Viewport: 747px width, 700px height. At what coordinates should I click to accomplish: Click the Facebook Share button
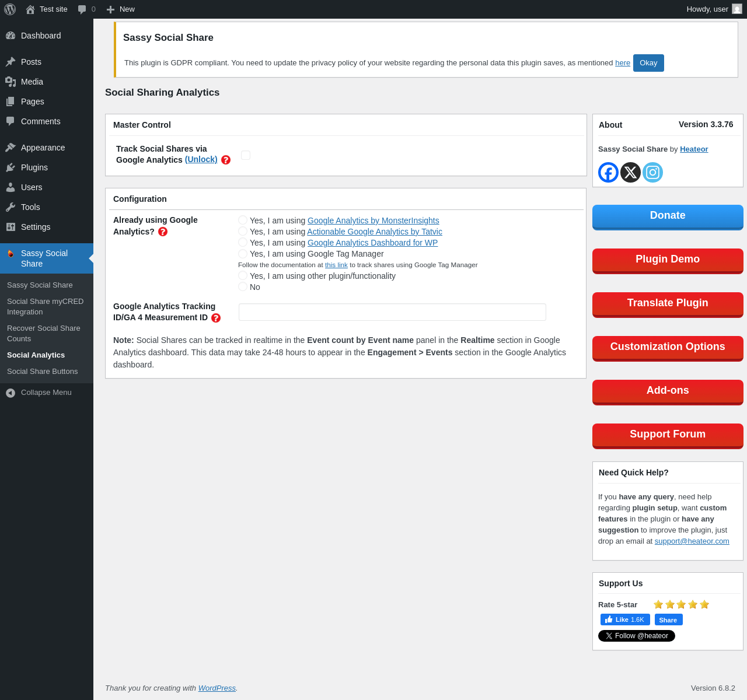[x=668, y=619]
